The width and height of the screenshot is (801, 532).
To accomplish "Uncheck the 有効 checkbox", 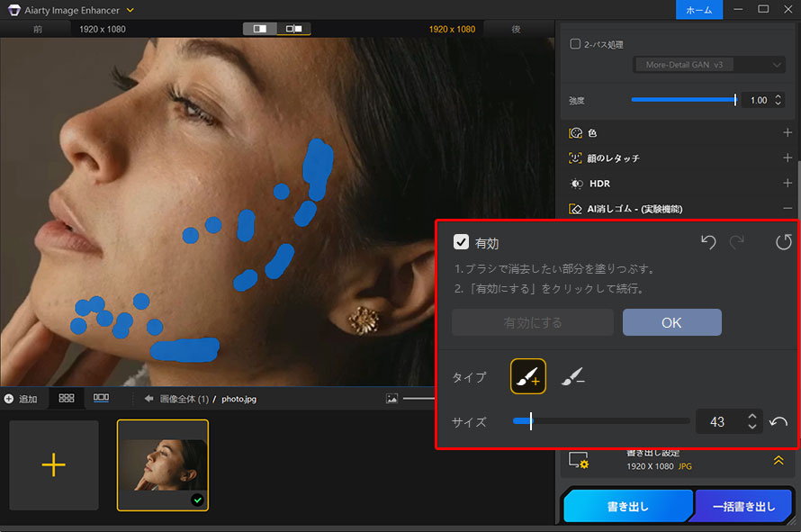I will tap(462, 241).
